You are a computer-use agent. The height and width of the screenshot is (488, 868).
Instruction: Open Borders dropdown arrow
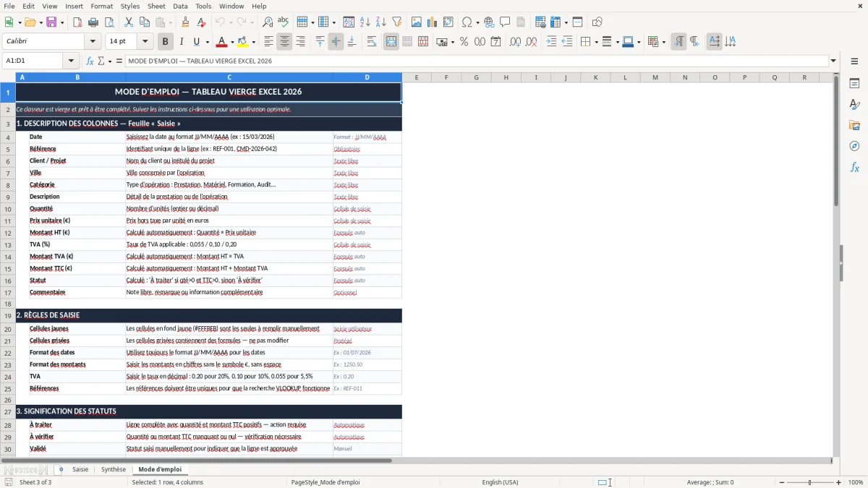tap(596, 42)
